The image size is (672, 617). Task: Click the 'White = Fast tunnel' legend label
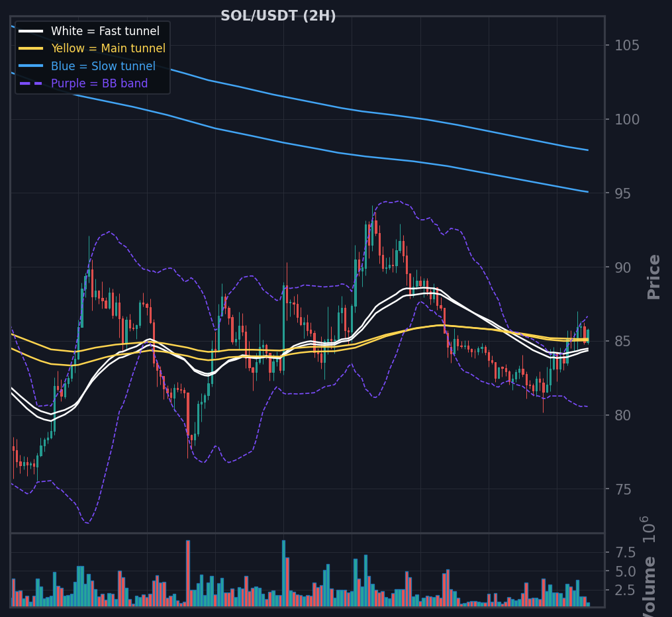point(105,31)
